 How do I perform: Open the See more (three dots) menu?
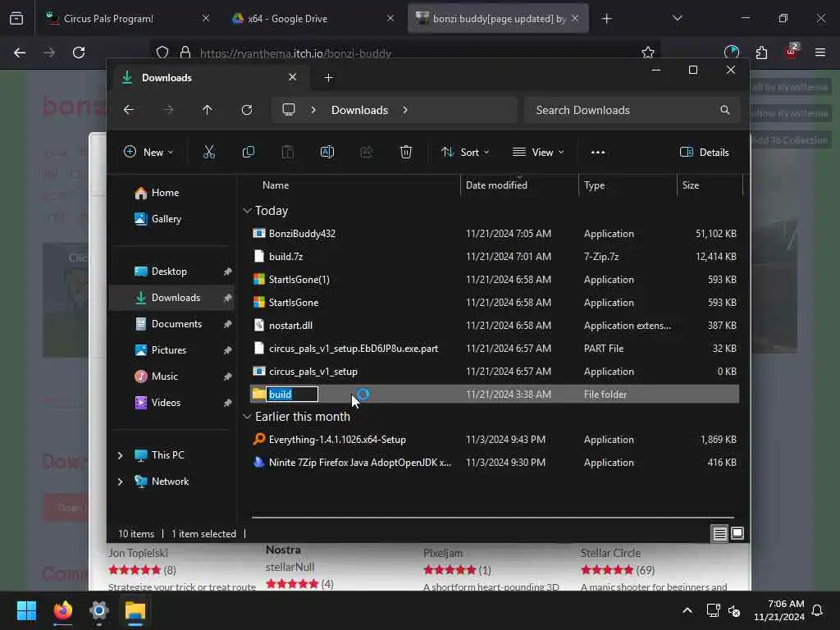tap(598, 152)
